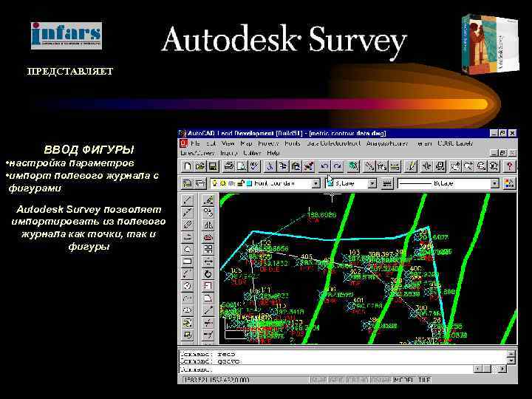
Task: Click the multicolor properties icon at toolbar end
Action: coord(509,183)
